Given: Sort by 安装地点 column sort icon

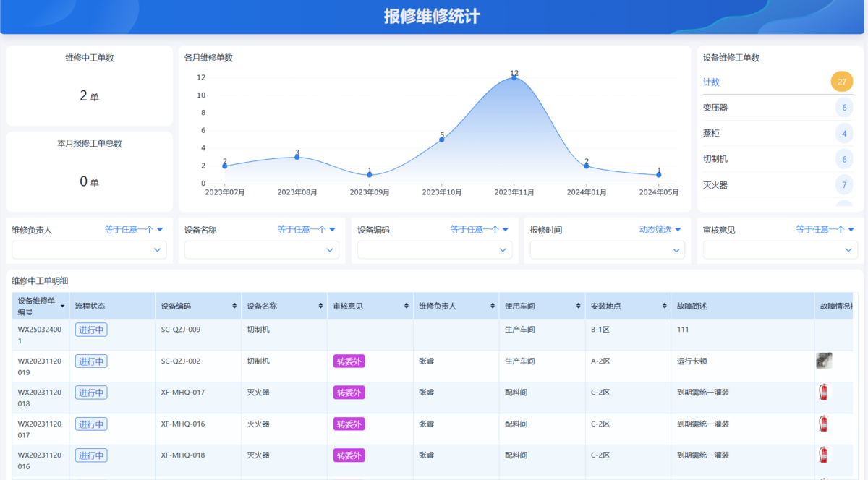Looking at the screenshot, I should click(x=664, y=307).
